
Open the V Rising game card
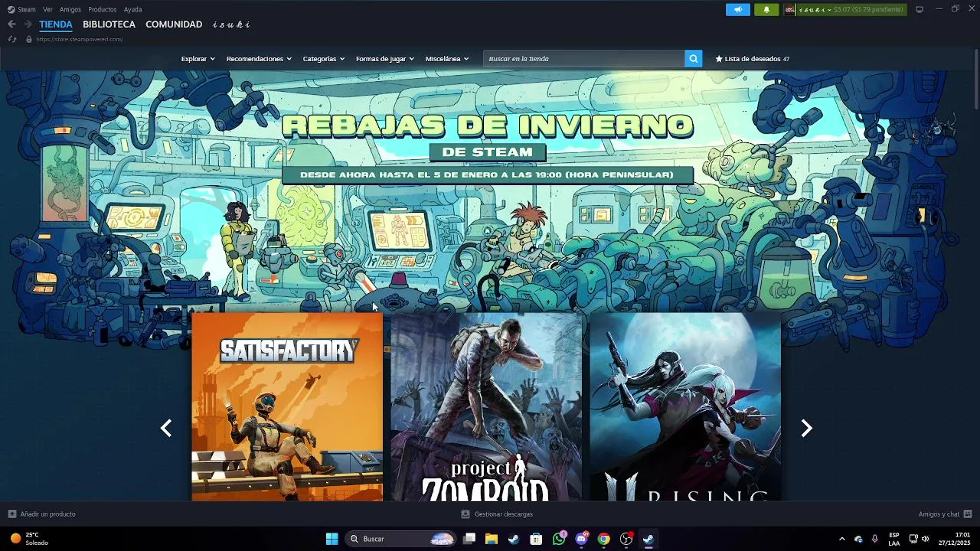coord(685,406)
